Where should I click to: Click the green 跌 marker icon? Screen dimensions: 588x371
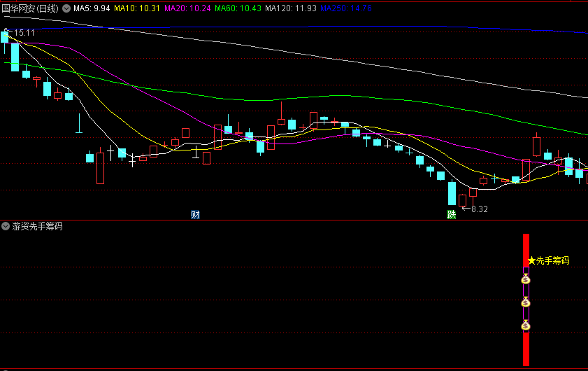(x=452, y=214)
